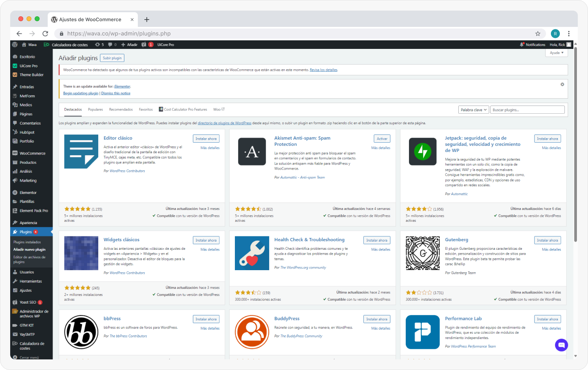Expand the Añadir menu in admin bar
The image size is (588, 370).
(x=129, y=44)
